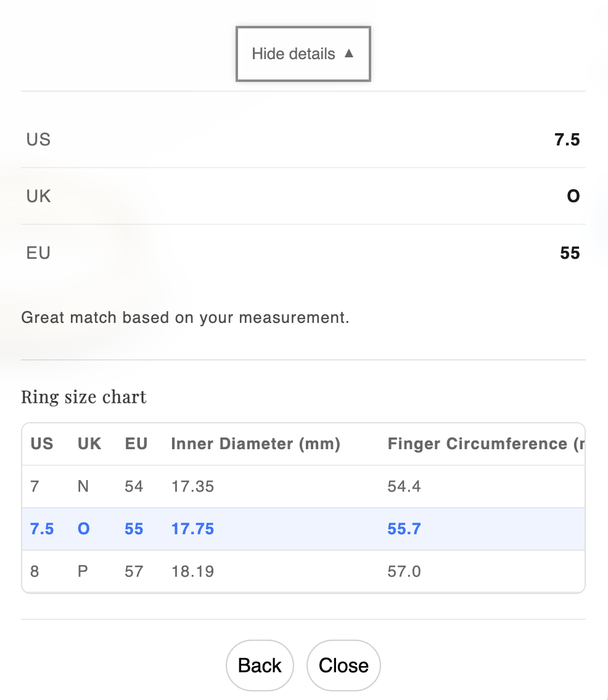Click the Finger Circumference column header
Screen dimensions: 608x700
pyautogui.click(x=487, y=444)
